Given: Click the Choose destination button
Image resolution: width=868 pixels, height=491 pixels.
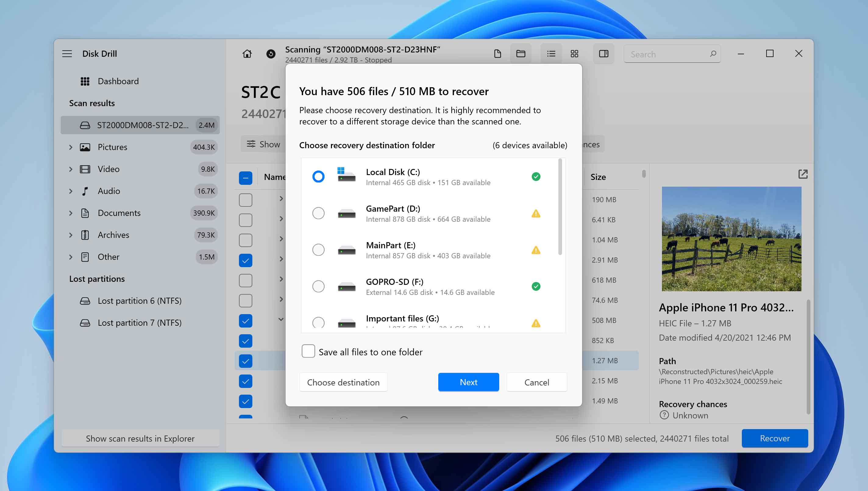Looking at the screenshot, I should 343,382.
